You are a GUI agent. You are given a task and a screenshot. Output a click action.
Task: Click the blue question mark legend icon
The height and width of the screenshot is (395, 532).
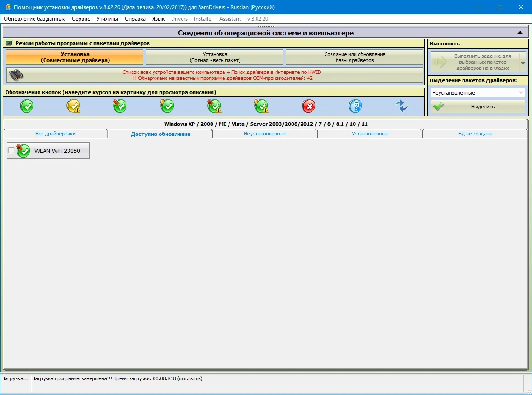point(355,106)
